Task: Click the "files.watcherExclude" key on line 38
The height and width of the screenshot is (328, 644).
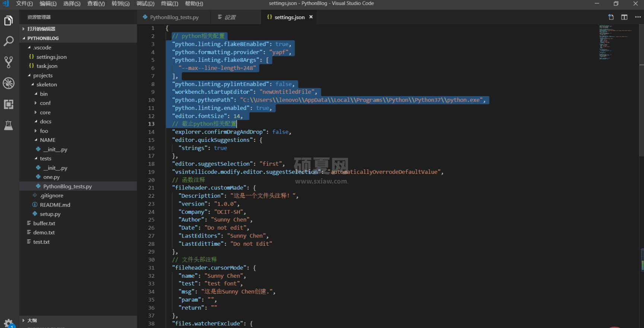Action: click(x=208, y=324)
